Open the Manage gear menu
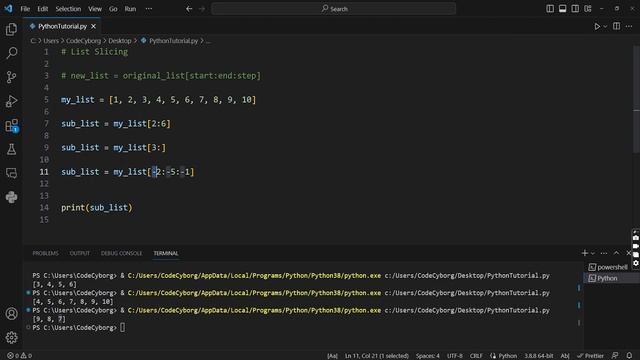The width and height of the screenshot is (640, 360). 11,338
